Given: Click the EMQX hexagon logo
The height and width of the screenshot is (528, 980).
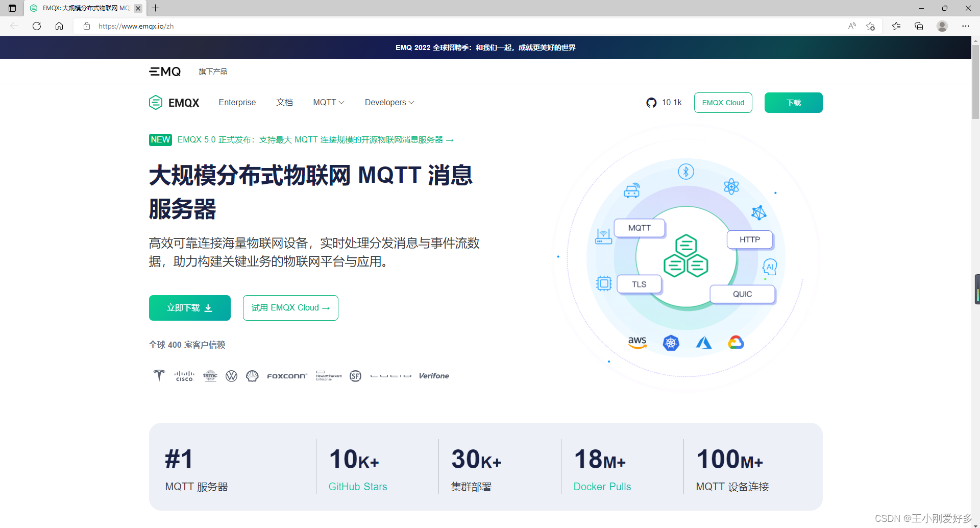Looking at the screenshot, I should (x=174, y=103).
